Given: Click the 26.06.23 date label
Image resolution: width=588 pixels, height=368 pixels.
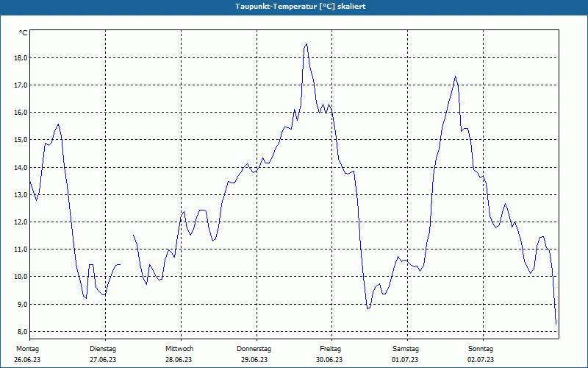Looking at the screenshot, I should 27,360.
